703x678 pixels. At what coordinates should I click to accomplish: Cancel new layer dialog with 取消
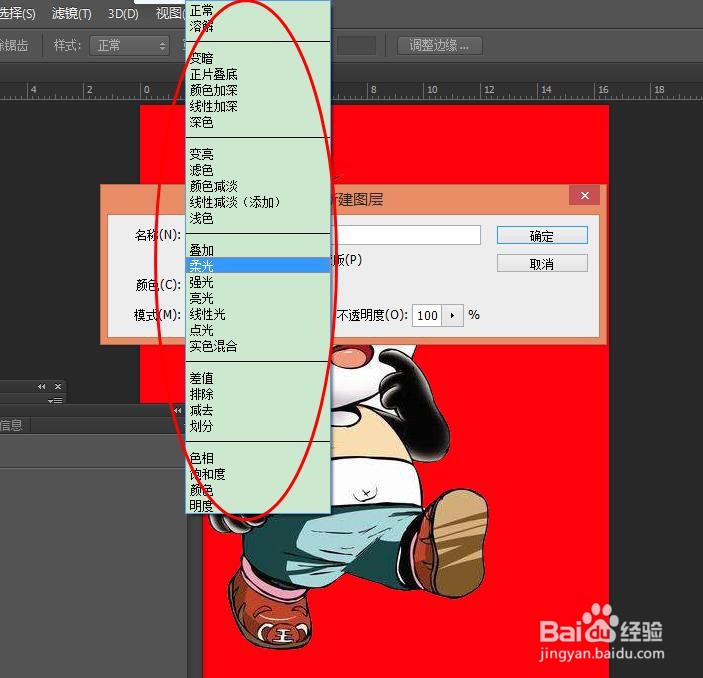[x=542, y=264]
